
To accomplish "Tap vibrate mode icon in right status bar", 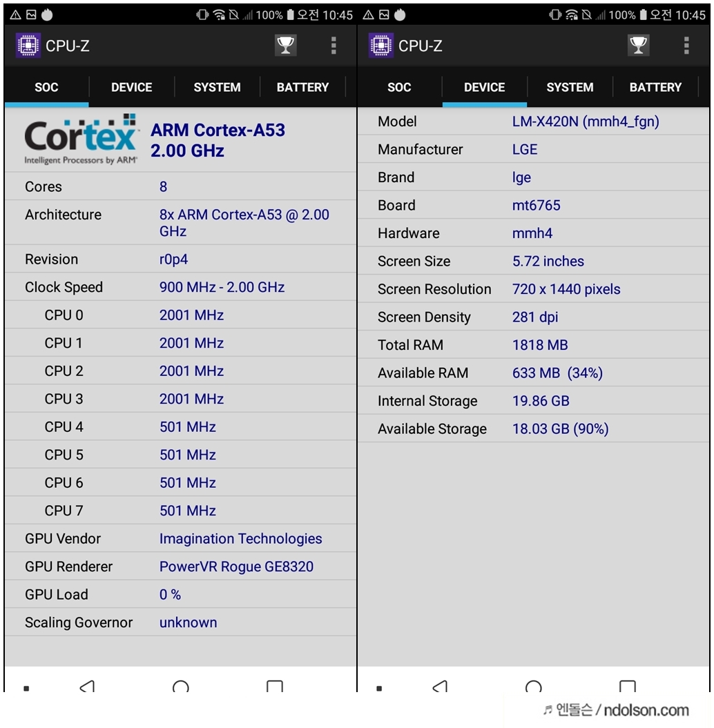I will coord(555,15).
